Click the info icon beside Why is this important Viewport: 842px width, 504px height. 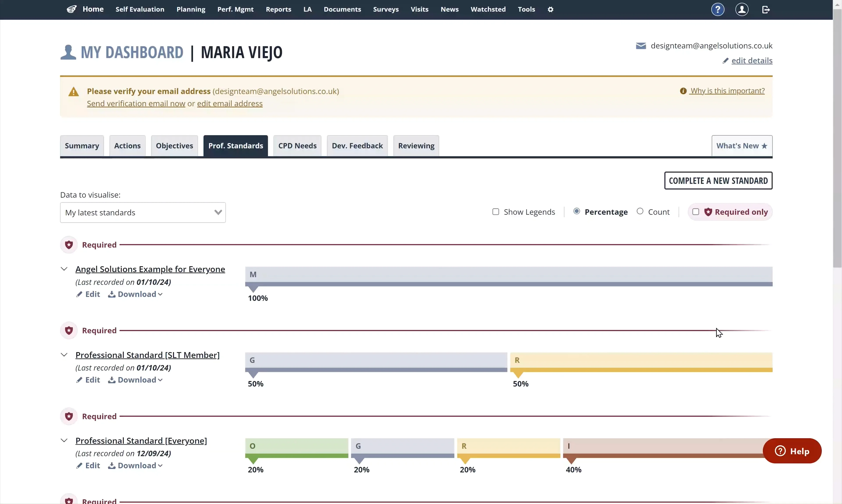(683, 91)
